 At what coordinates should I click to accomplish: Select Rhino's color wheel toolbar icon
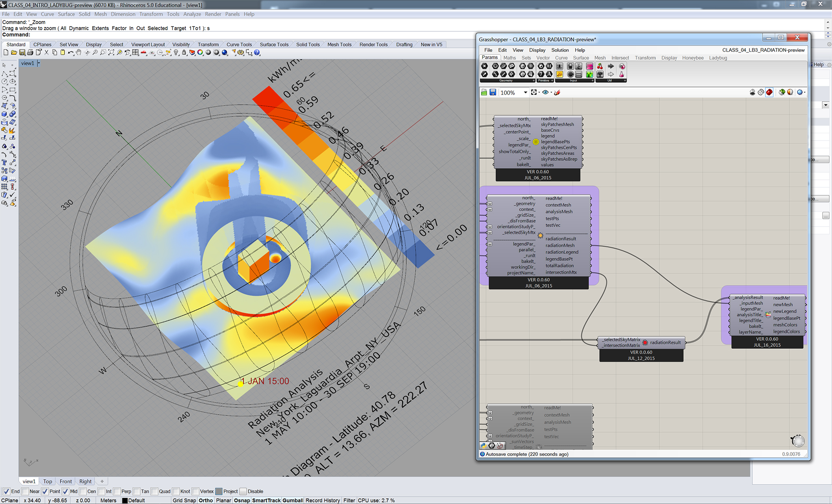coord(200,52)
